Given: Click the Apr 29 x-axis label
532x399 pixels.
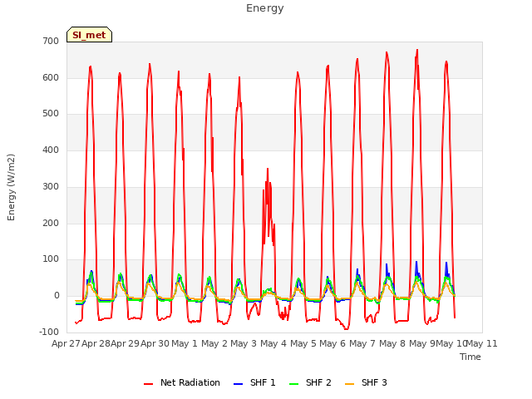Looking at the screenshot, I should [126, 343].
